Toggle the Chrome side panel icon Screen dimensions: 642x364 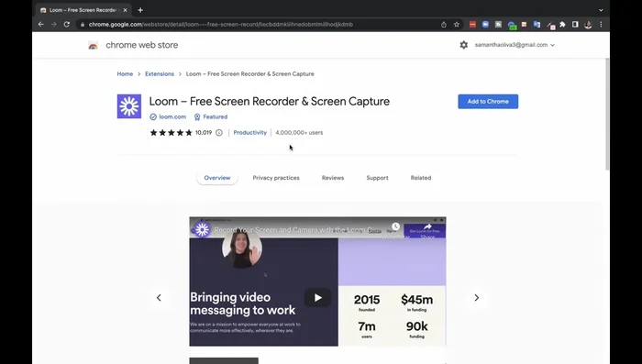tap(575, 25)
